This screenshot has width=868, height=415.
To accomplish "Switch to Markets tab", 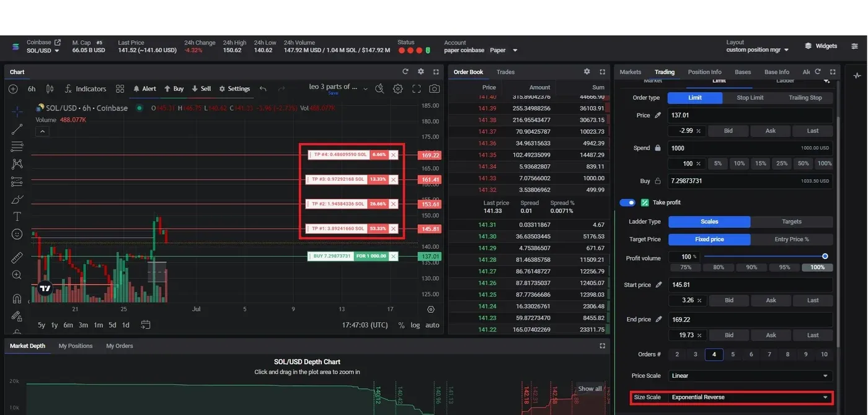I will click(631, 72).
